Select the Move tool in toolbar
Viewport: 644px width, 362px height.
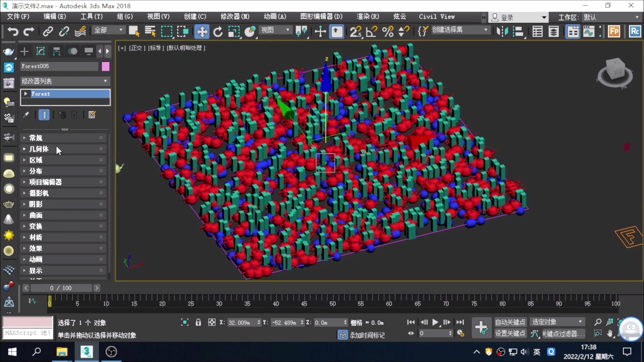click(x=202, y=32)
